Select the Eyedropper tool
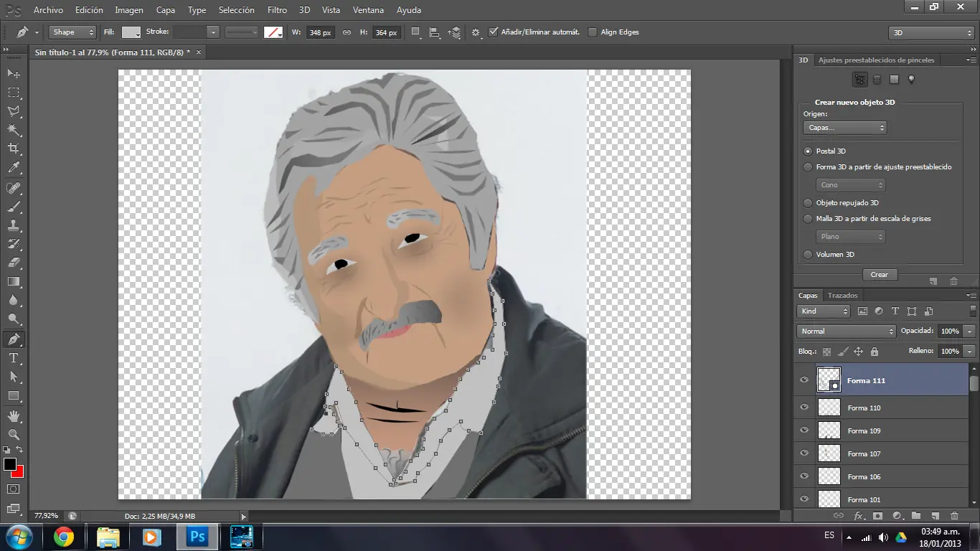980x551 pixels. point(14,168)
